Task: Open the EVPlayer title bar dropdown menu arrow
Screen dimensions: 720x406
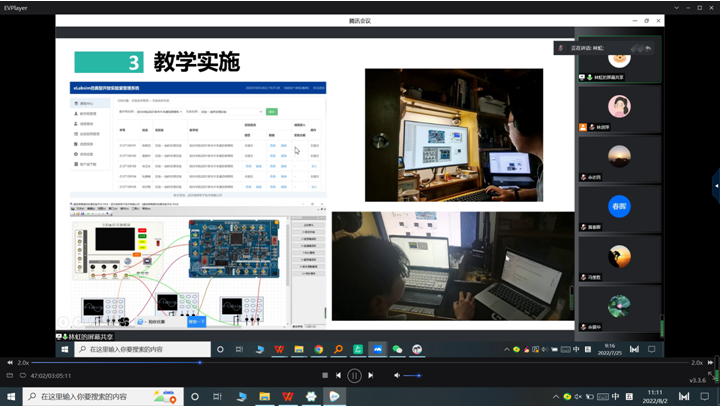Action: pyautogui.click(x=676, y=8)
